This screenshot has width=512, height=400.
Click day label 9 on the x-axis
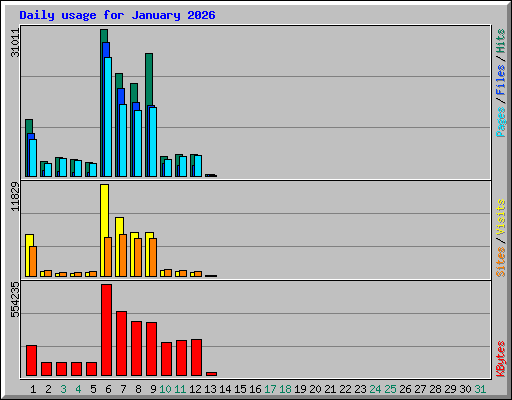(153, 389)
